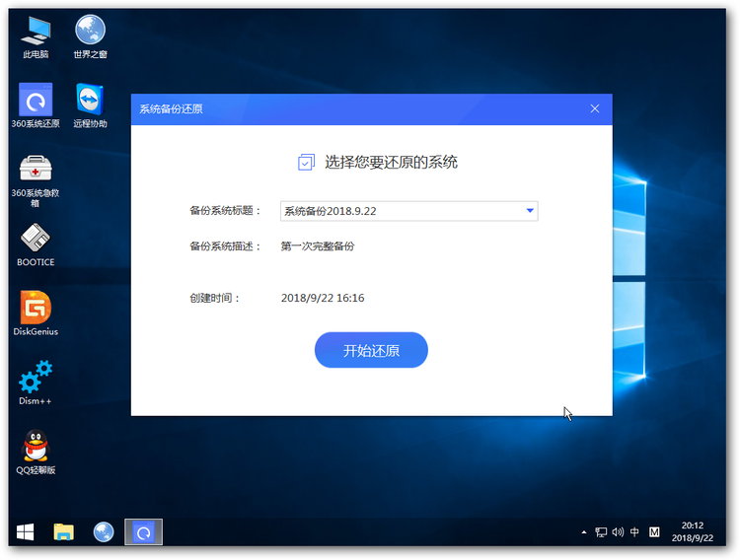The width and height of the screenshot is (740, 560).
Task: Open the volume speaker tray icon
Action: tap(618, 532)
